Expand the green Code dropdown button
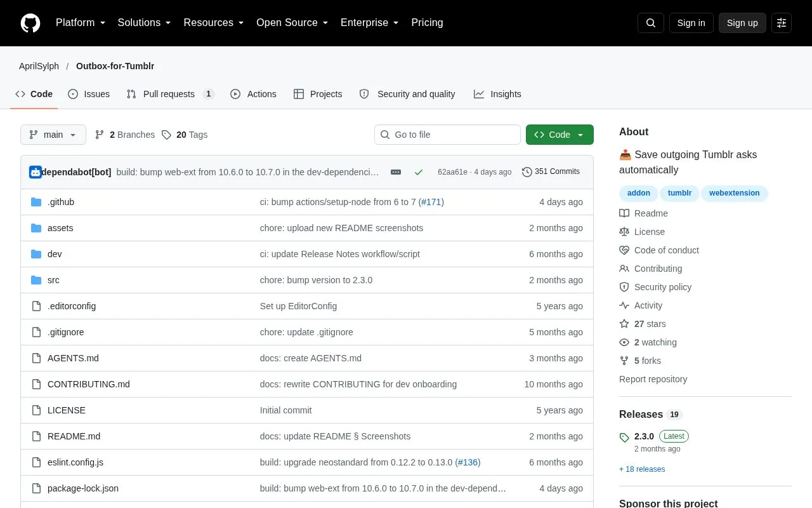Viewport: 812px width, 508px height. pos(560,135)
